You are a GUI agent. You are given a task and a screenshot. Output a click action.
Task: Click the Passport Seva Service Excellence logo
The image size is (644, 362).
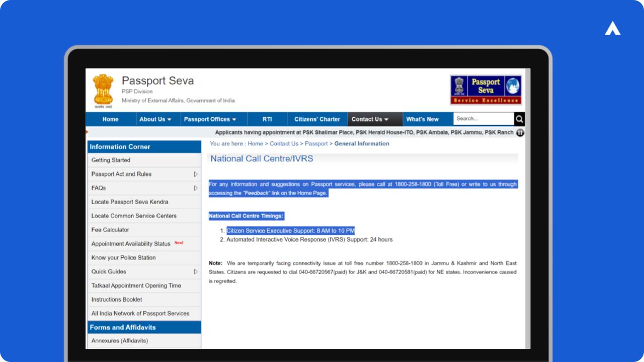coord(486,89)
